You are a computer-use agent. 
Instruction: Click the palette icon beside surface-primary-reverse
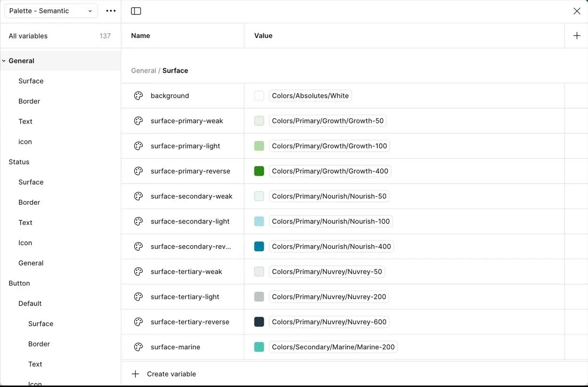click(138, 171)
